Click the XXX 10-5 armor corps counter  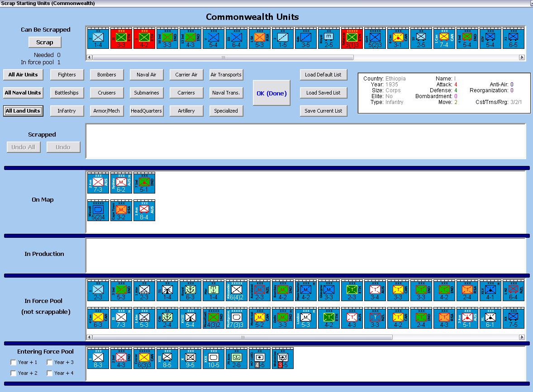214,358
